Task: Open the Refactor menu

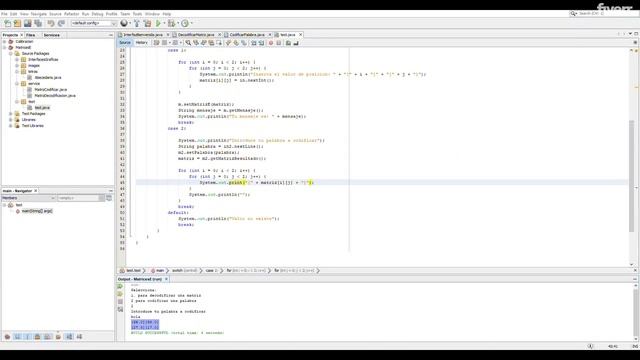Action: click(71, 14)
